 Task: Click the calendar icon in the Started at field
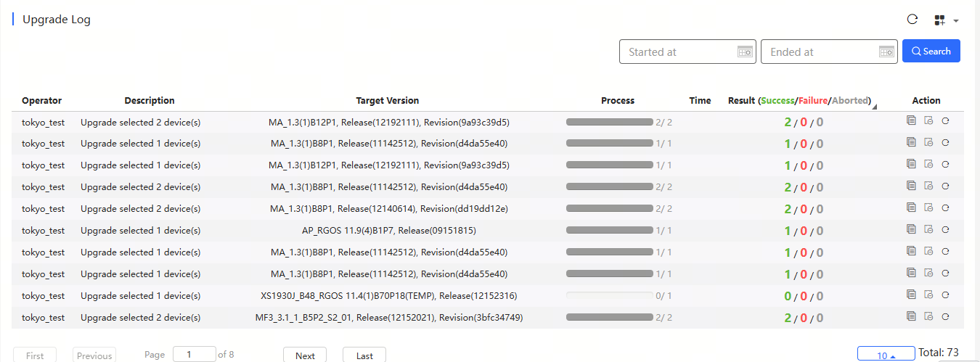click(x=745, y=52)
